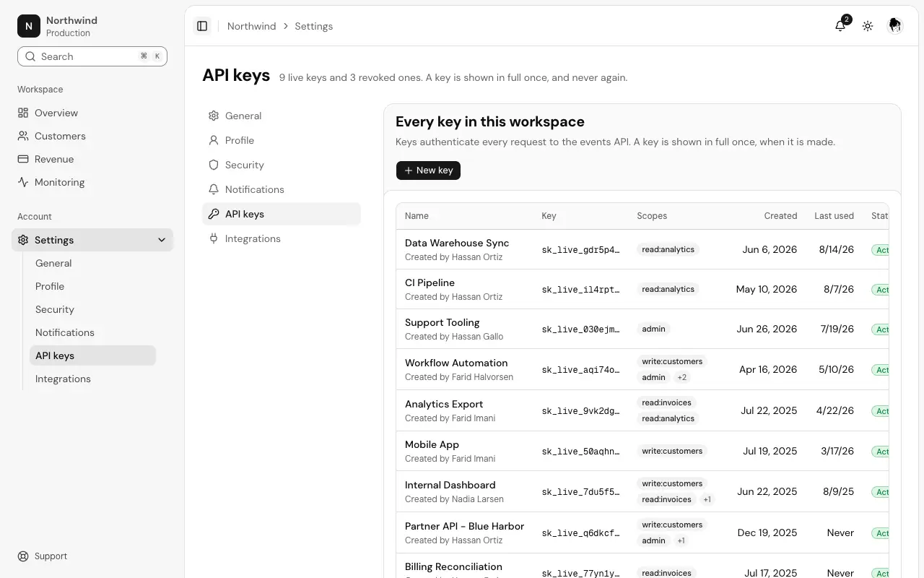Switch to the Security settings tab
The width and height of the screenshot is (924, 578).
click(282, 165)
